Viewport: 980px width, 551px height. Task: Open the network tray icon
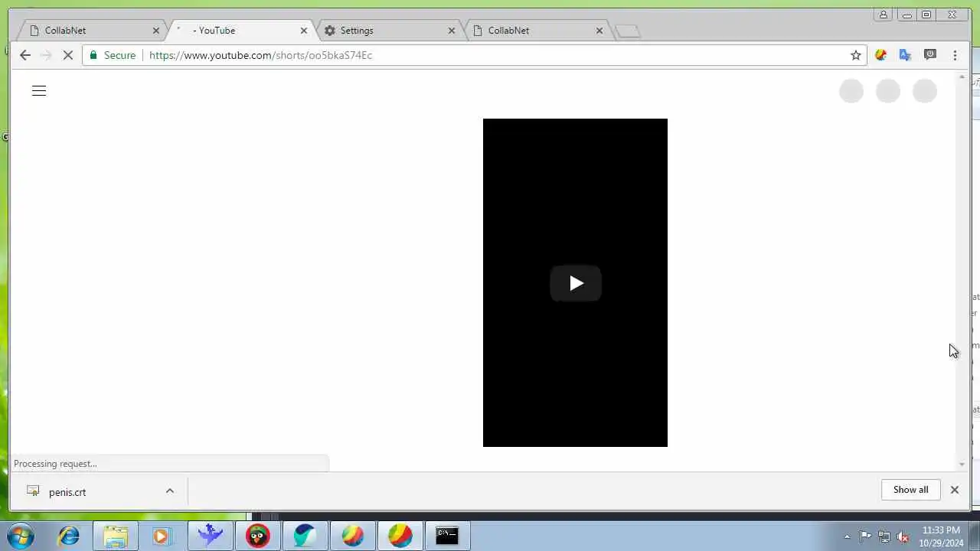[884, 536]
